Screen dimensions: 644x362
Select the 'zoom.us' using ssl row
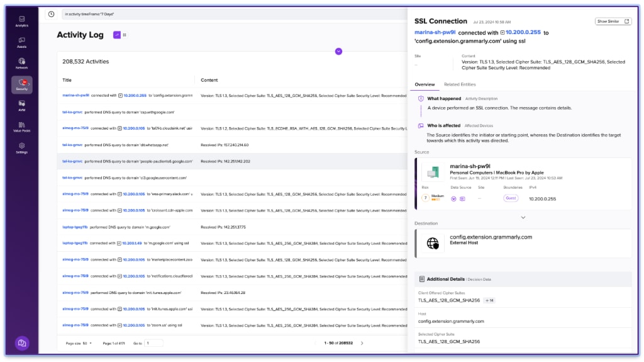coord(233,325)
